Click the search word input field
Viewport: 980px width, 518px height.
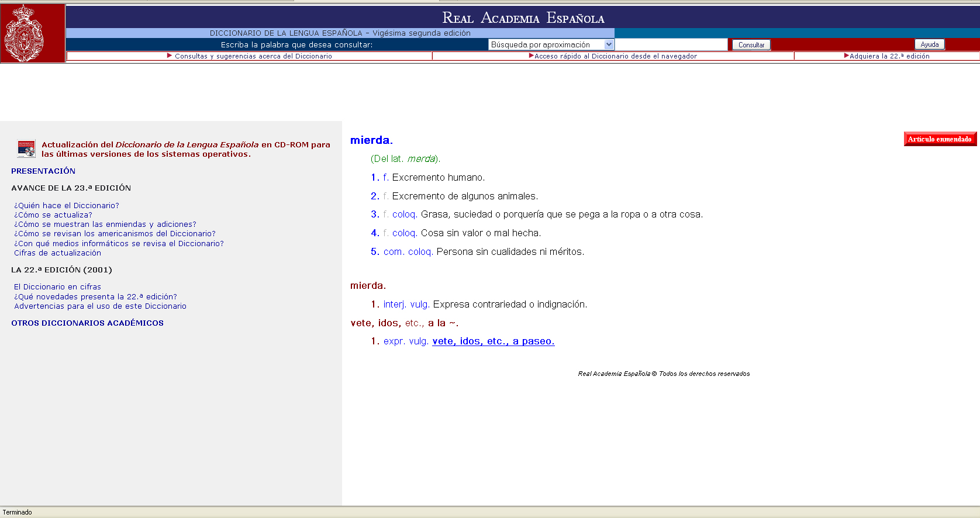click(671, 44)
